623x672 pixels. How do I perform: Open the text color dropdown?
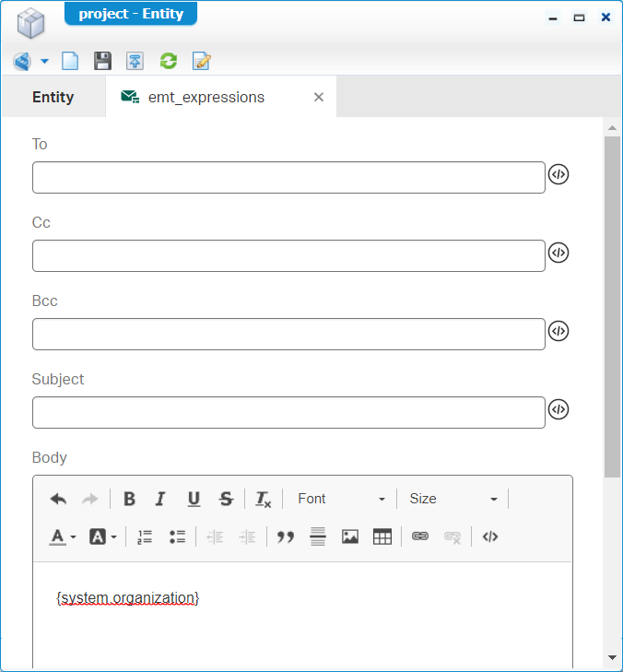(x=63, y=536)
